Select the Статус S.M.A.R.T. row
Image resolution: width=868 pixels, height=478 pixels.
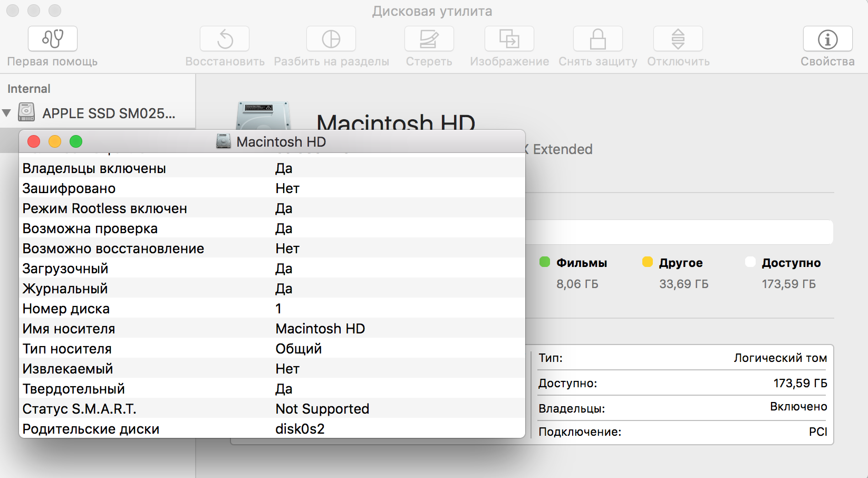[272, 409]
